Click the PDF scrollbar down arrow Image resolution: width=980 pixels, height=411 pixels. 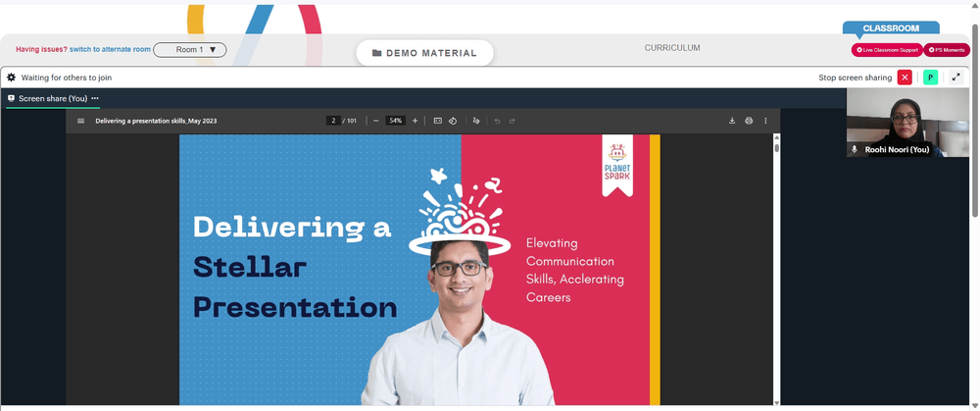click(777, 402)
